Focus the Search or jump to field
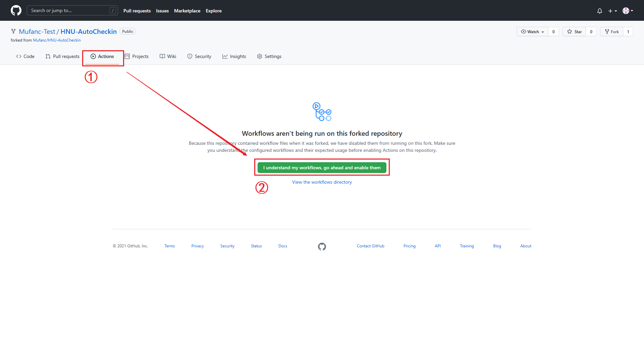This screenshot has height=362, width=644. [72, 10]
